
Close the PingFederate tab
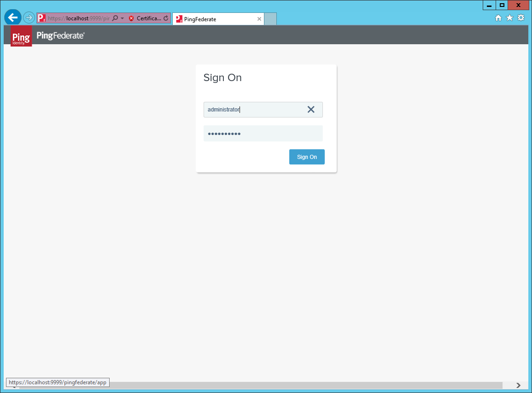tap(259, 19)
